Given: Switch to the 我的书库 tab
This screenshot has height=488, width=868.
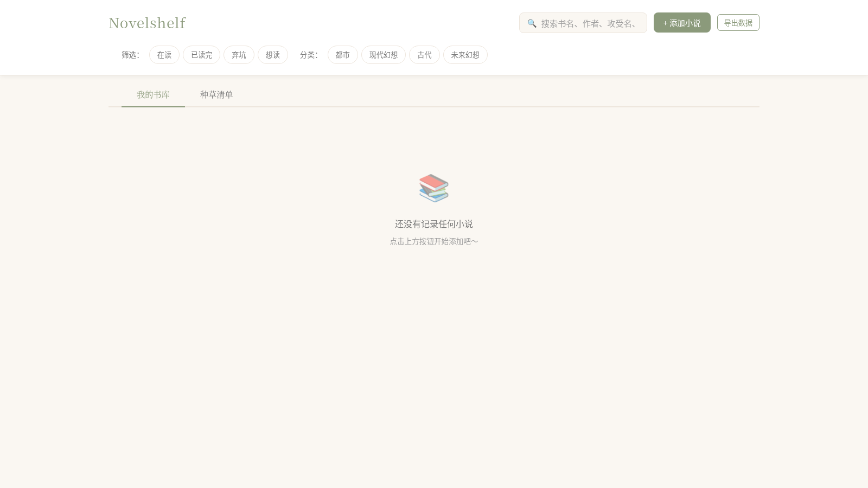Looking at the screenshot, I should point(154,95).
